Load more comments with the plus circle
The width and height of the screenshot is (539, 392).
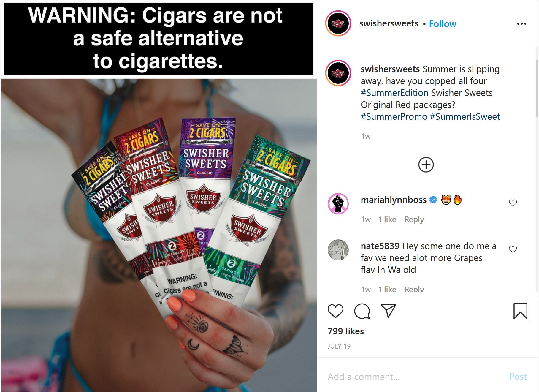(426, 165)
